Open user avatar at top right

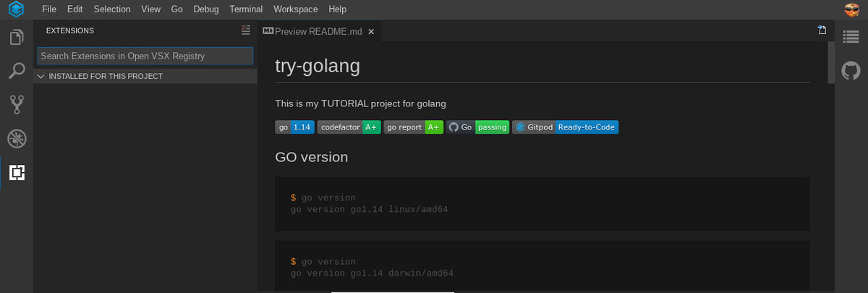point(851,9)
